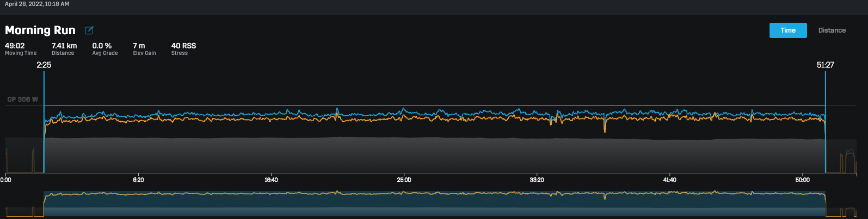This screenshot has height=219, width=868.
Task: Click the 2:25 selection start marker
Action: pos(44,65)
